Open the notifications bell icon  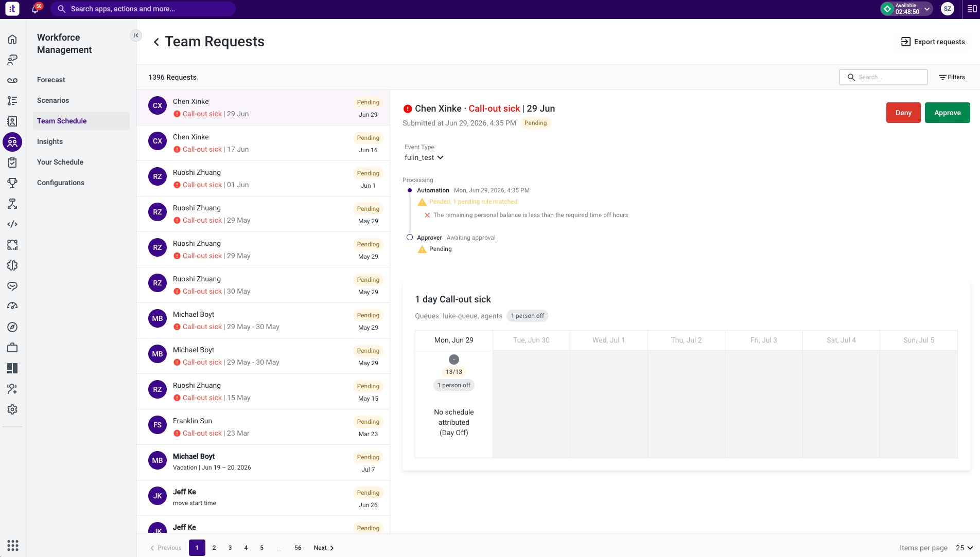coord(35,9)
